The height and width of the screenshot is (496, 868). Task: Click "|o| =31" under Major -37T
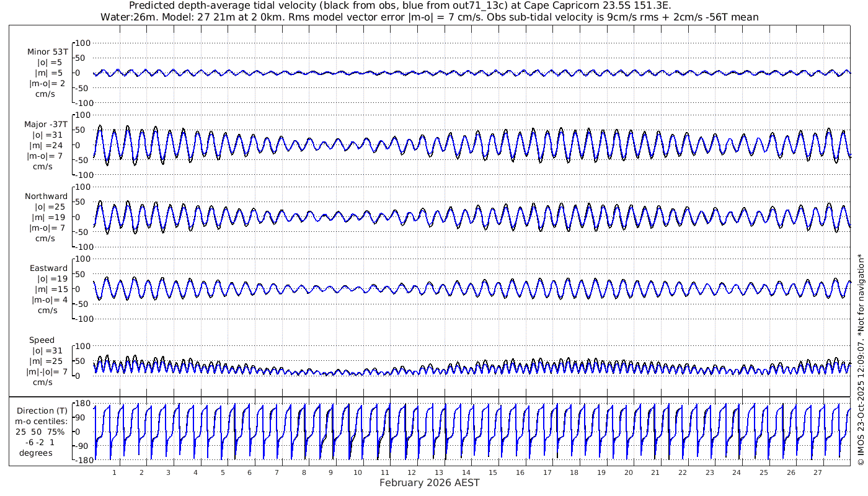click(x=48, y=135)
